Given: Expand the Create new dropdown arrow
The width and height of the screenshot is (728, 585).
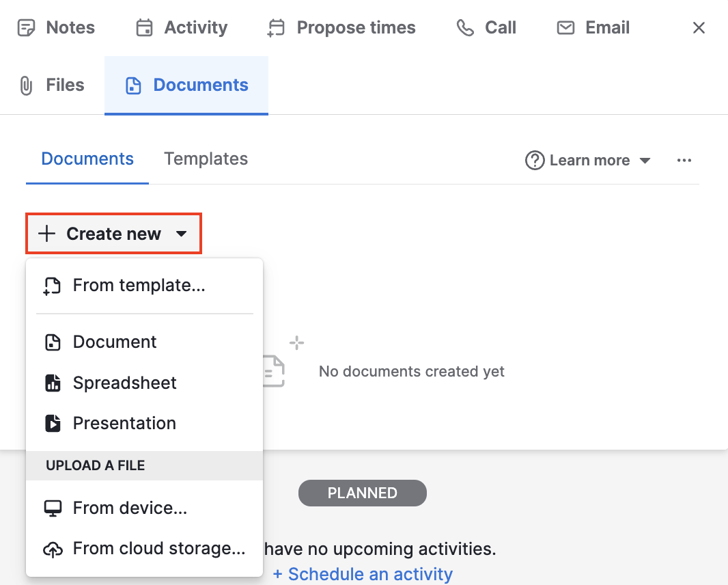Looking at the screenshot, I should coord(182,233).
